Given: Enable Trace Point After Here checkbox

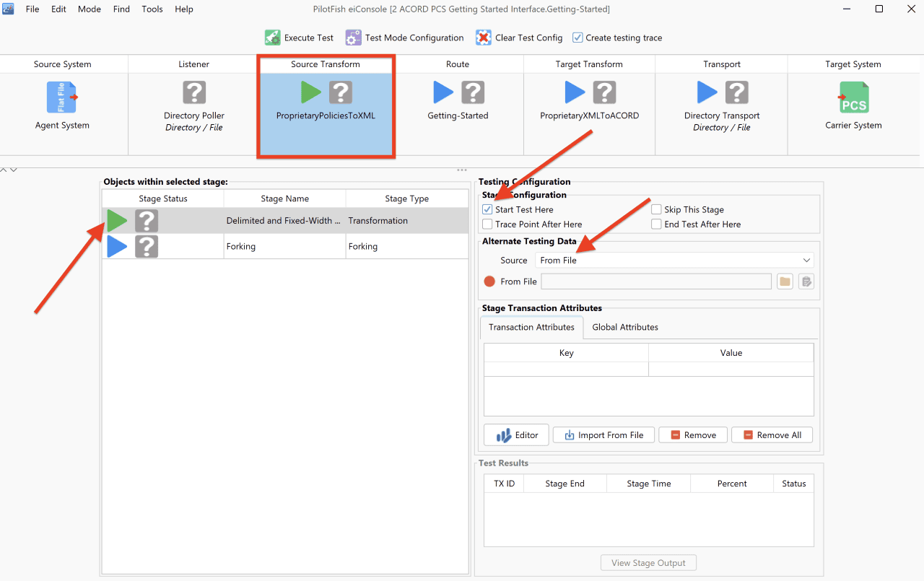Looking at the screenshot, I should pyautogui.click(x=487, y=224).
